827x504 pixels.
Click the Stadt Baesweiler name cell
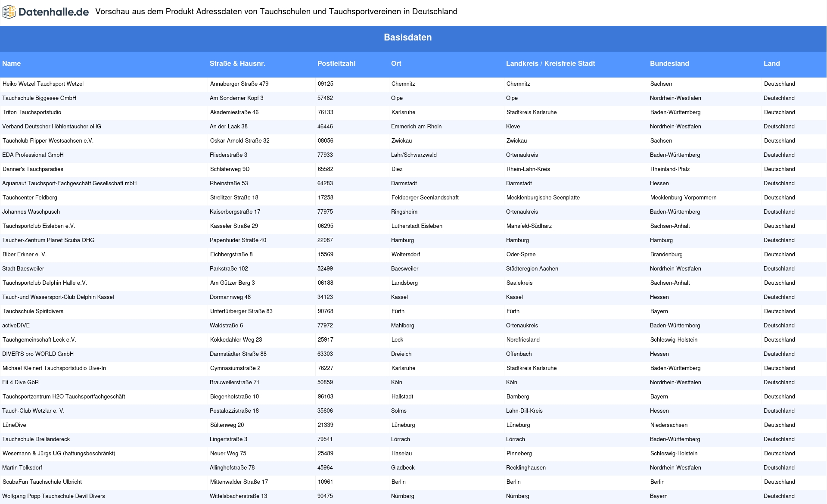coord(23,269)
